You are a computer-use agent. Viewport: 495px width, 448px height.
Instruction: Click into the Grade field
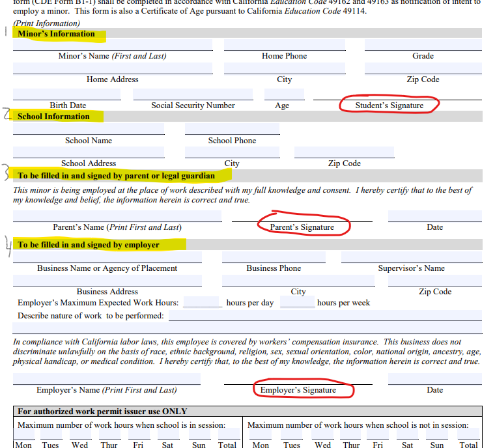423,45
